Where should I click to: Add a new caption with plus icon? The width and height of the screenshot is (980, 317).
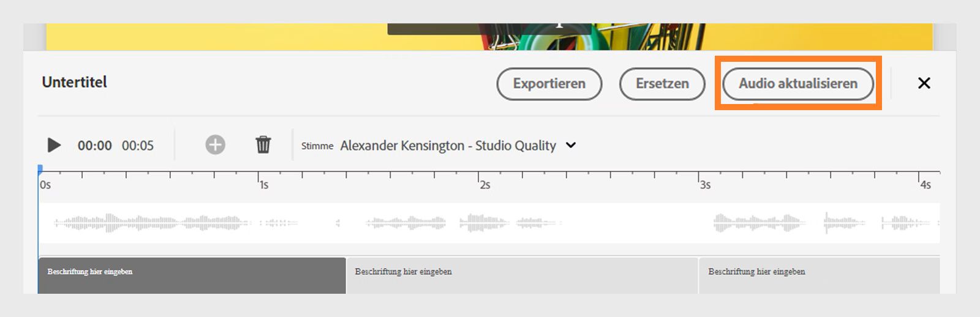point(215,145)
